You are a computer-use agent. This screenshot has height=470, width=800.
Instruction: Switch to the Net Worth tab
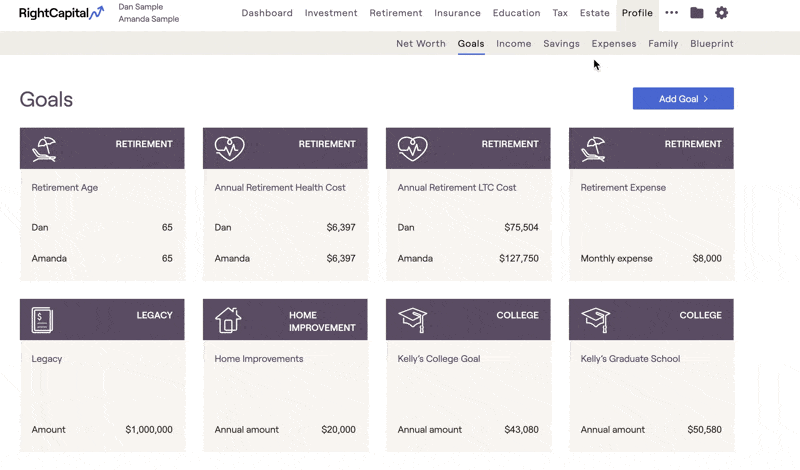[420, 44]
